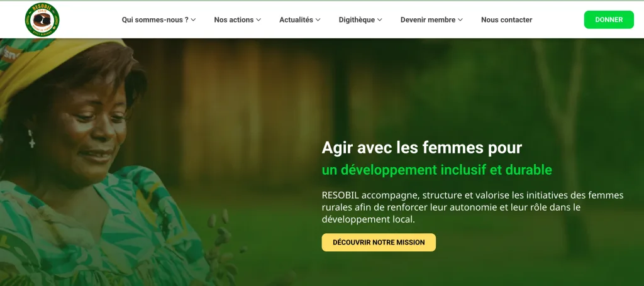
Task: Click the green text un développement inclusif et durable
Action: point(436,170)
